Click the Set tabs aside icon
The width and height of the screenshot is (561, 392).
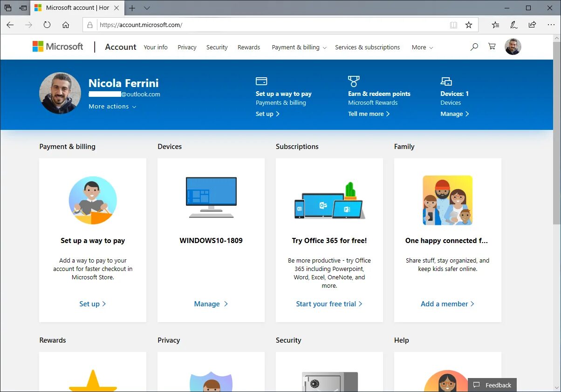pyautogui.click(x=23, y=8)
